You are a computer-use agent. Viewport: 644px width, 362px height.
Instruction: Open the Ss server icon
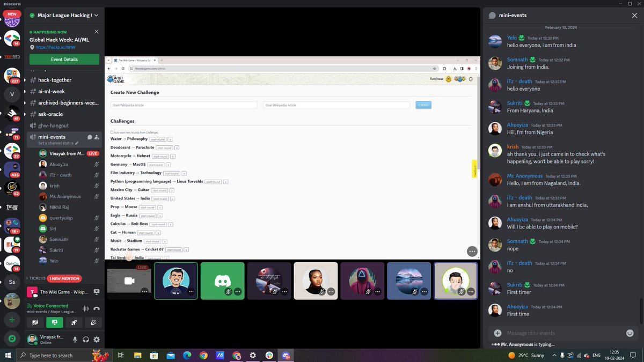12,282
